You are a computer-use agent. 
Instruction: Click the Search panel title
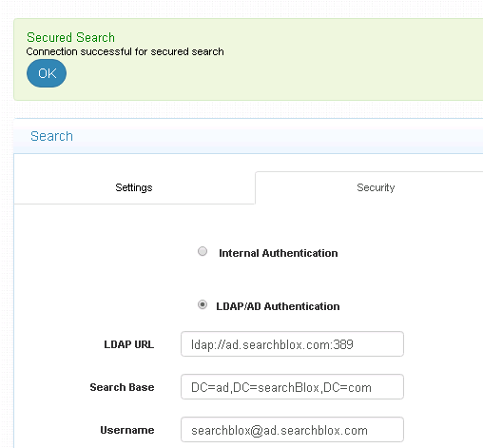coord(51,136)
